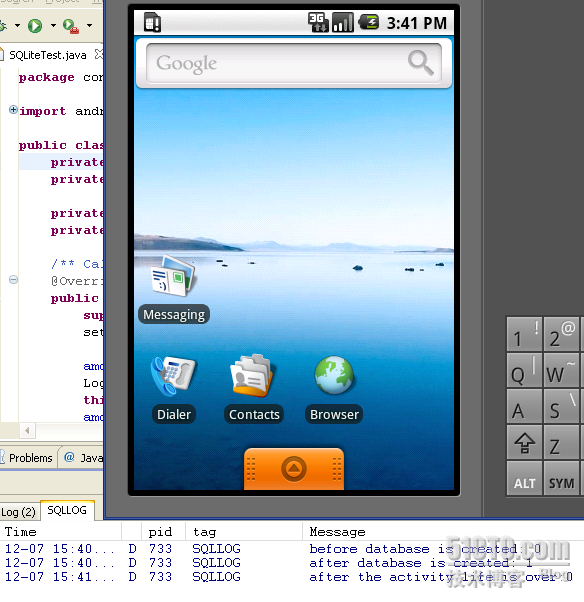Screen dimensions: 584x602
Task: Launch the Browser globe icon
Action: coord(334,375)
